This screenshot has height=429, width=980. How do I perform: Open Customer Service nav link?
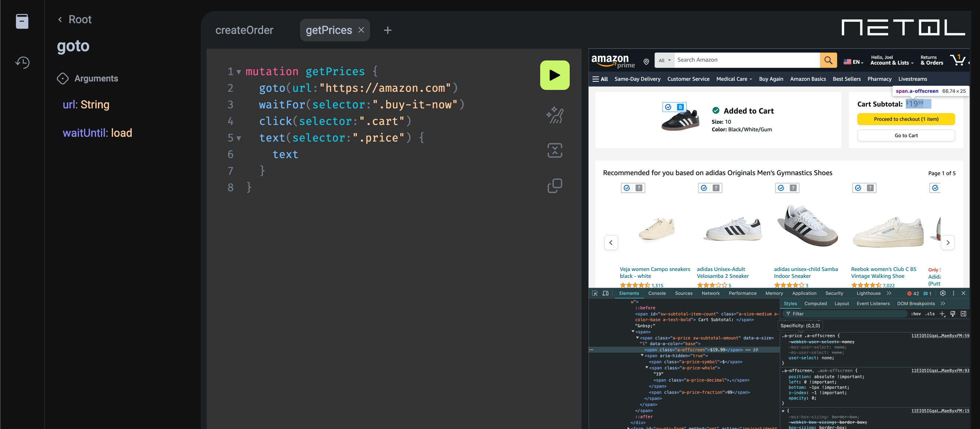coord(688,79)
